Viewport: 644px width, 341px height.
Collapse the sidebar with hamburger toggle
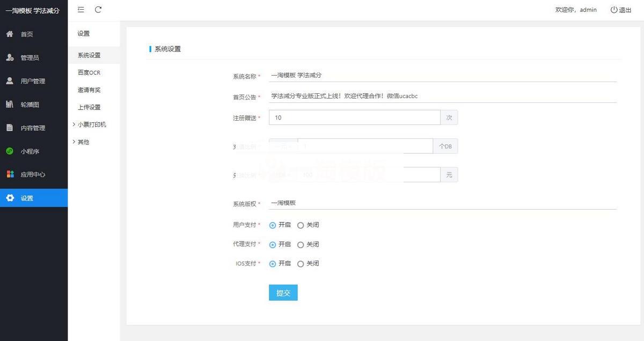[x=81, y=10]
